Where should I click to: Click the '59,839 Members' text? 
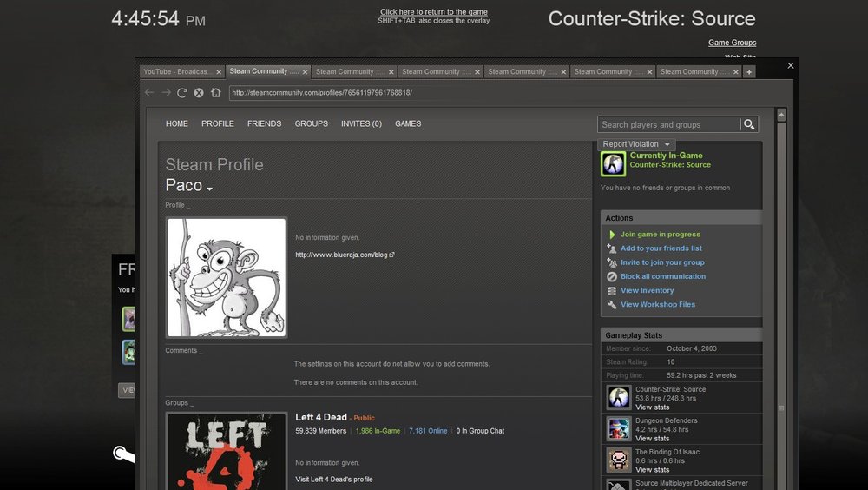[320, 431]
